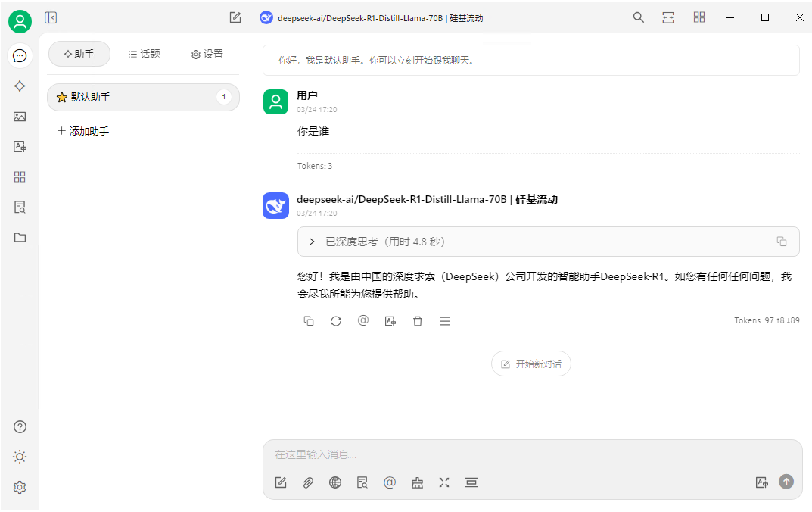812x512 pixels.
Task: Copy the deep thinking content
Action: pos(782,242)
